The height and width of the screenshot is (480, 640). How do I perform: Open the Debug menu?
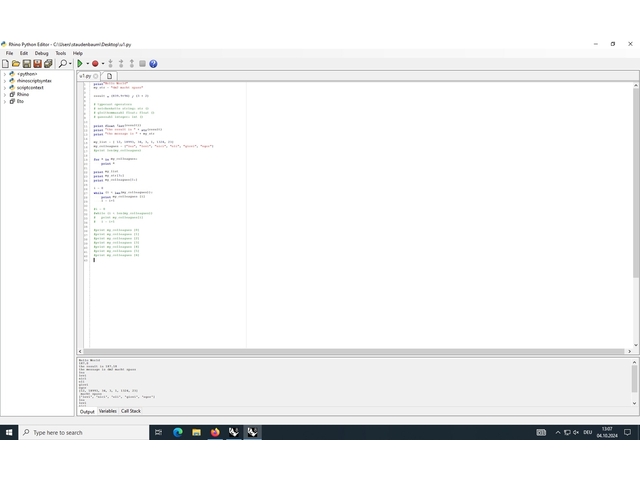click(x=42, y=53)
